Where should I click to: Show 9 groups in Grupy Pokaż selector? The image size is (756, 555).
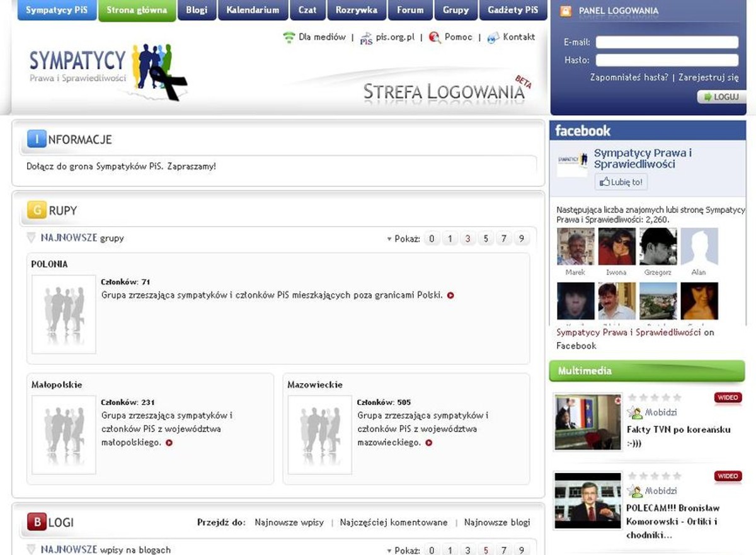pos(521,239)
